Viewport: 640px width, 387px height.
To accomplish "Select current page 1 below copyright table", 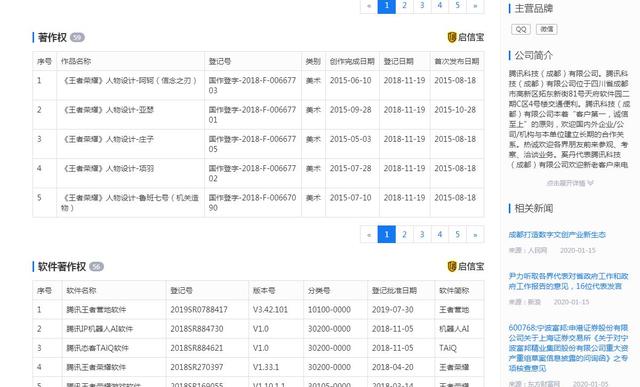I will pyautogui.click(x=387, y=234).
